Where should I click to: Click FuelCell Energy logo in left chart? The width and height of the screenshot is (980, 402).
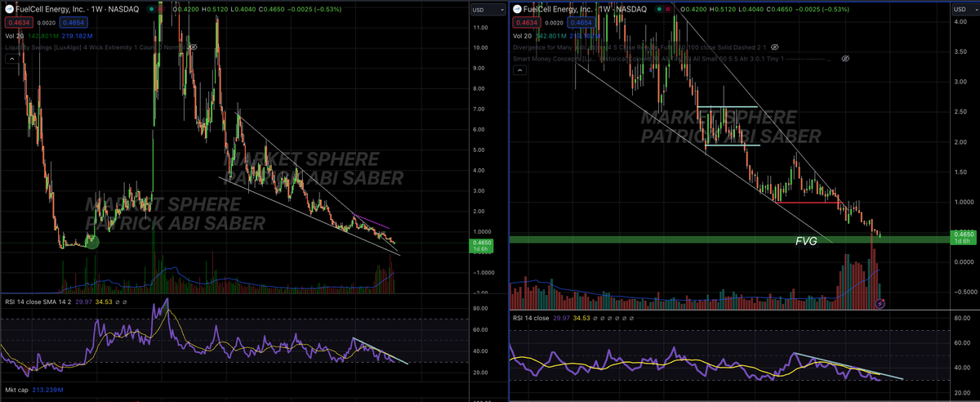[10, 9]
